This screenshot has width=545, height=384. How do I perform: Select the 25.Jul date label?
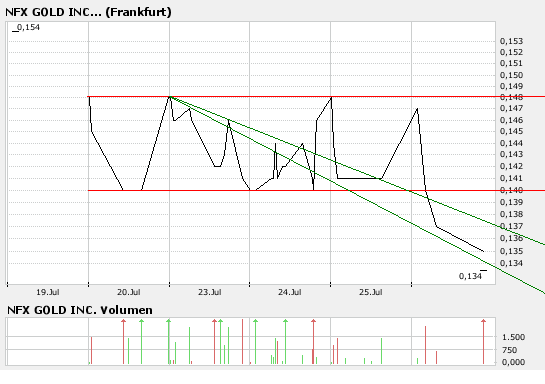371,292
